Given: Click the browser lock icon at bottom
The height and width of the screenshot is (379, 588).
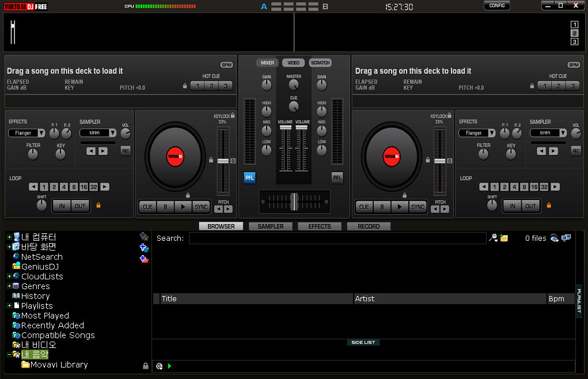Looking at the screenshot, I should [146, 366].
